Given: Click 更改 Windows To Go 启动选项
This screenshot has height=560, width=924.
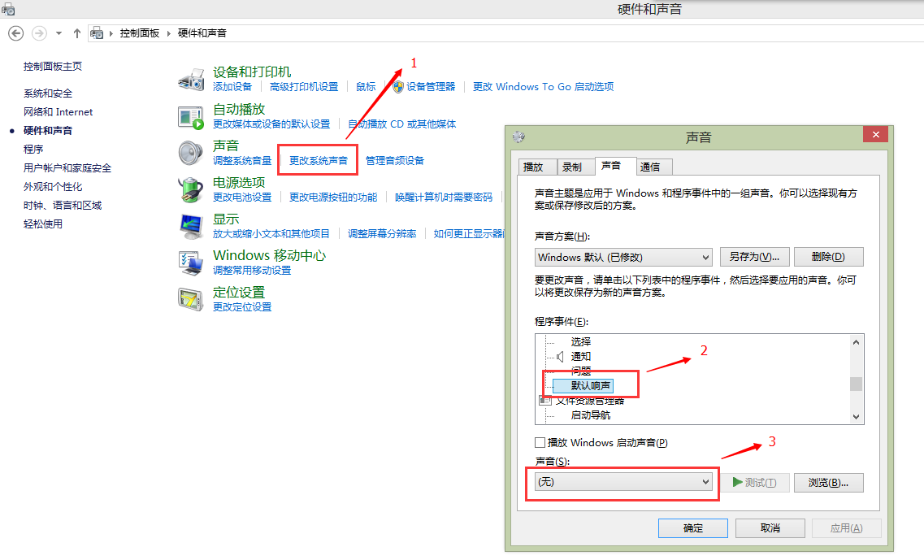Looking at the screenshot, I should (544, 87).
